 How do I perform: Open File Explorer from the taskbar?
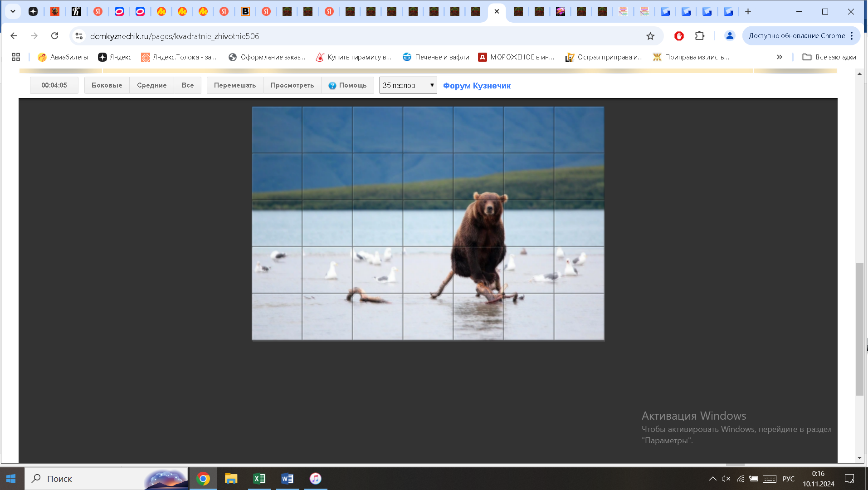pyautogui.click(x=231, y=479)
